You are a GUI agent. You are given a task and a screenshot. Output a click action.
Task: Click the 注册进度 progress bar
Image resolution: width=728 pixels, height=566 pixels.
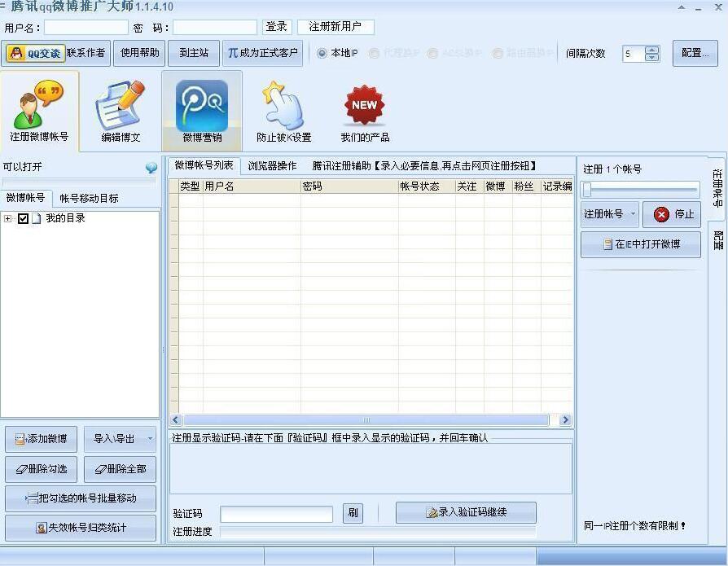click(x=378, y=532)
